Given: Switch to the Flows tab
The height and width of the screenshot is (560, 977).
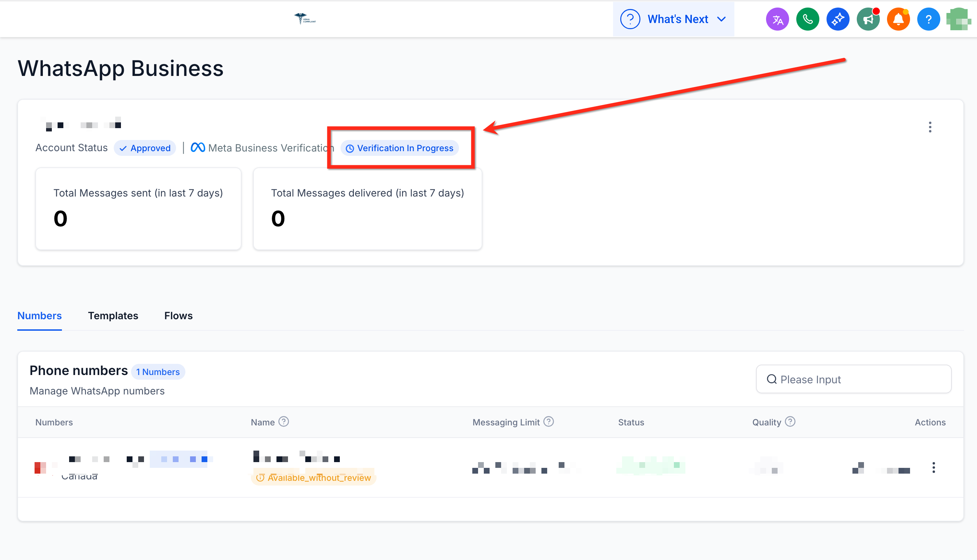Looking at the screenshot, I should (x=178, y=316).
